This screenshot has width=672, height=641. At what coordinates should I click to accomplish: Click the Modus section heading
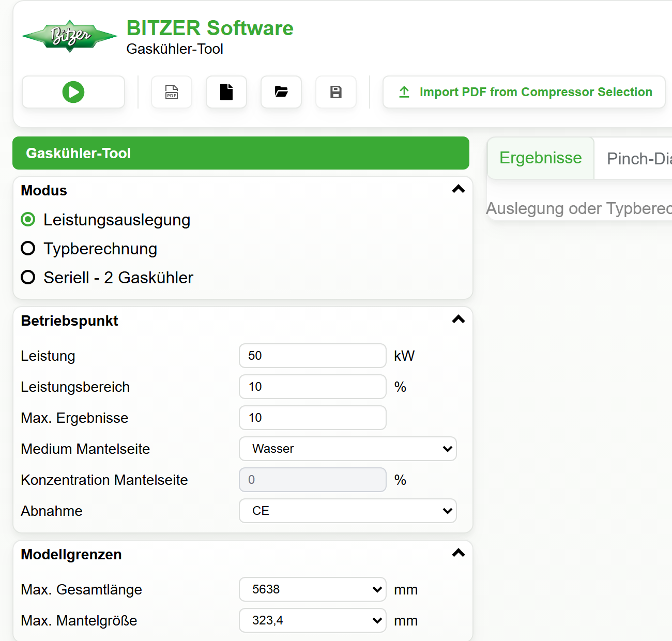point(44,191)
